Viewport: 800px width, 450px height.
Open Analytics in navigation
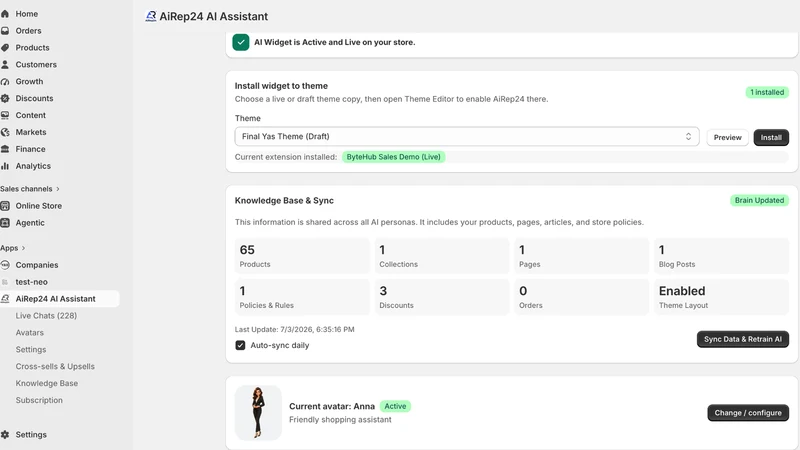[33, 166]
